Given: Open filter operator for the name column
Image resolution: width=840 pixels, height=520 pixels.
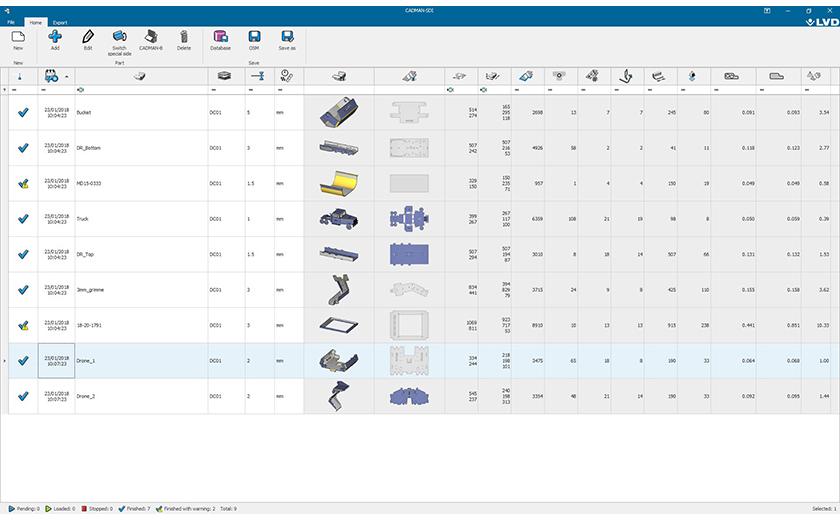Looking at the screenshot, I should coord(80,90).
